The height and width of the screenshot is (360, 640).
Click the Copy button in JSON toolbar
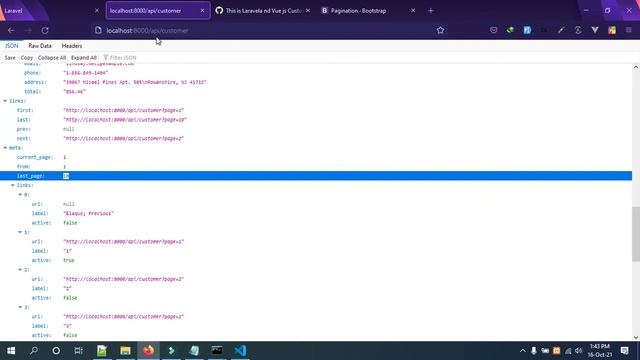[x=27, y=58]
